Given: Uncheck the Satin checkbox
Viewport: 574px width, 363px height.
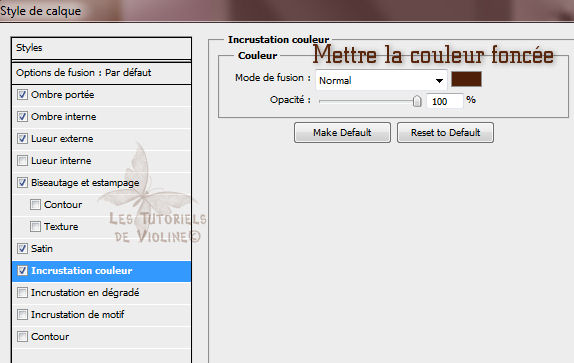Looking at the screenshot, I should coord(22,248).
